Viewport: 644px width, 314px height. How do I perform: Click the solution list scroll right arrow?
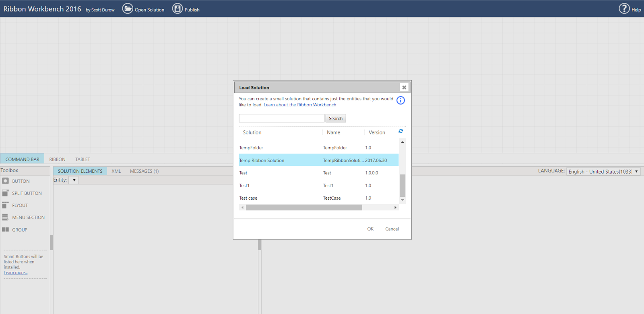click(x=395, y=208)
